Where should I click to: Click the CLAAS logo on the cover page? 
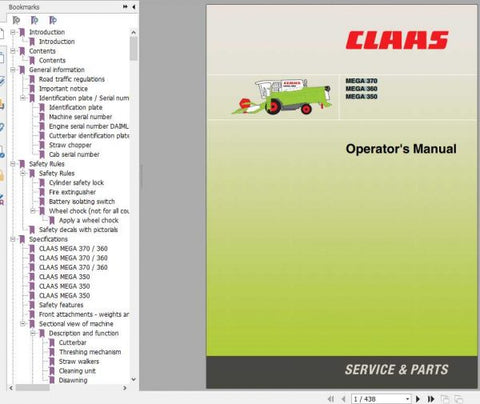coord(397,40)
